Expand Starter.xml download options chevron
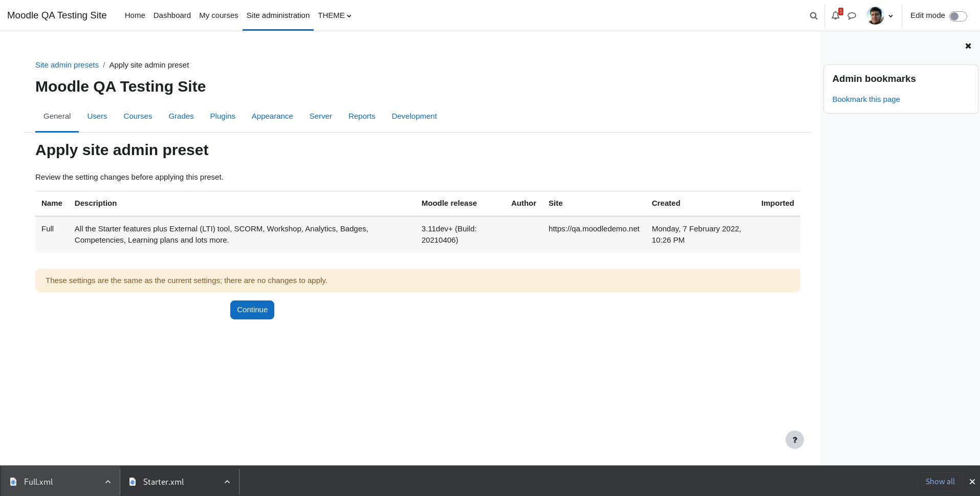Image resolution: width=980 pixels, height=496 pixels. point(227,482)
